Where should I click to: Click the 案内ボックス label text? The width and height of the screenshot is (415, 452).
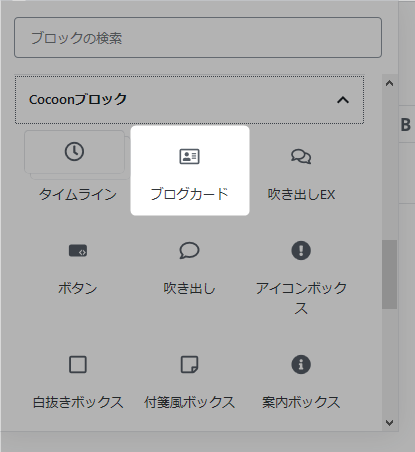(x=301, y=402)
